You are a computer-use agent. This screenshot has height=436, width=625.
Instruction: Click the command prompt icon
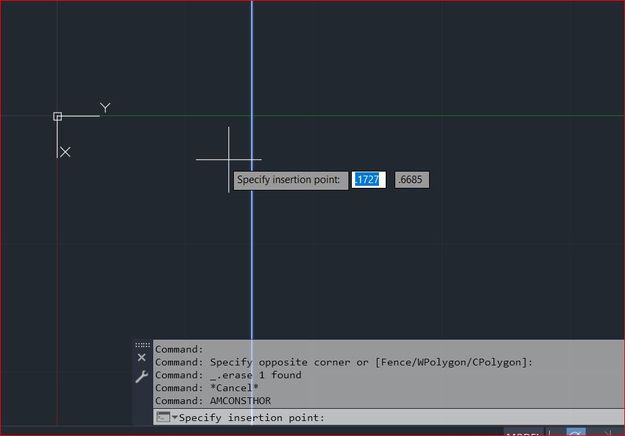pyautogui.click(x=163, y=417)
